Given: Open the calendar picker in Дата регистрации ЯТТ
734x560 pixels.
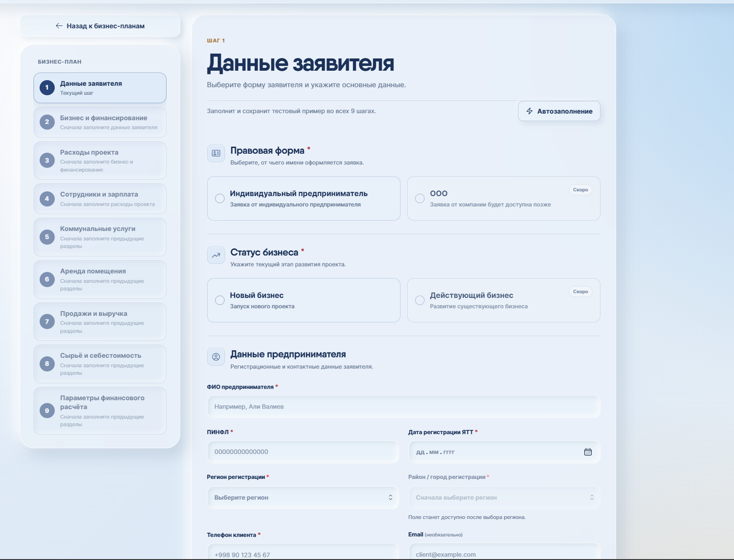Looking at the screenshot, I should [588, 452].
